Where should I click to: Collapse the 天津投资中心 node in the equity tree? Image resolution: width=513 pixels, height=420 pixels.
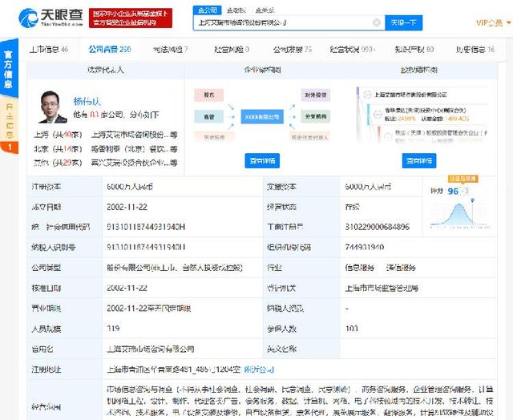[378, 114]
